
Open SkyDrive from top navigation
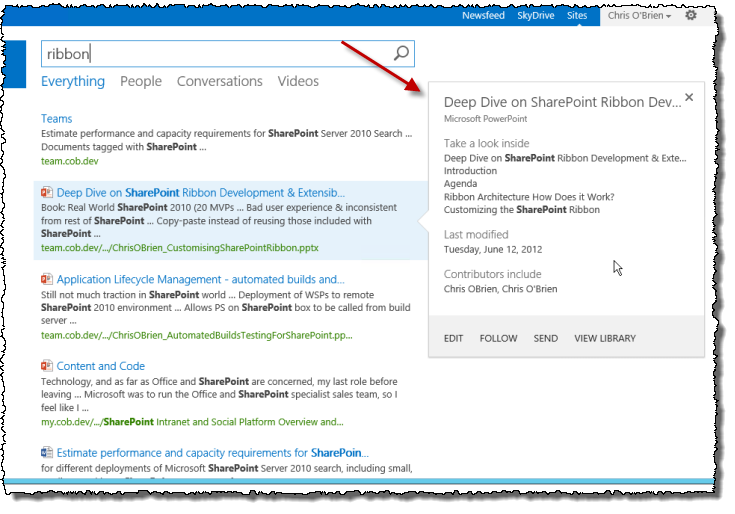click(535, 15)
